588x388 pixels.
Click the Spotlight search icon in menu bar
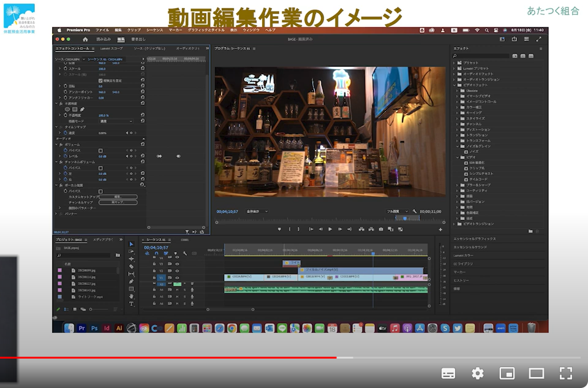486,30
